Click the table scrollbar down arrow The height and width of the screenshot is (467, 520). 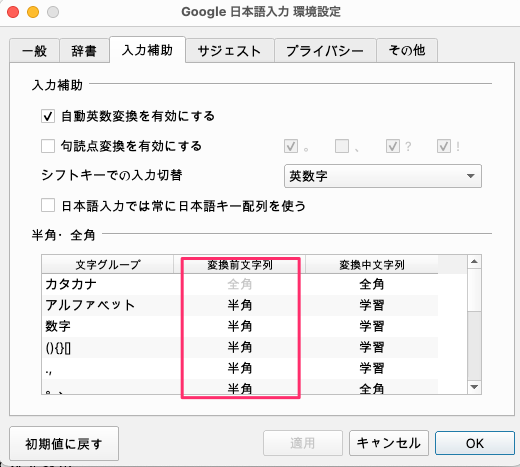[x=474, y=387]
